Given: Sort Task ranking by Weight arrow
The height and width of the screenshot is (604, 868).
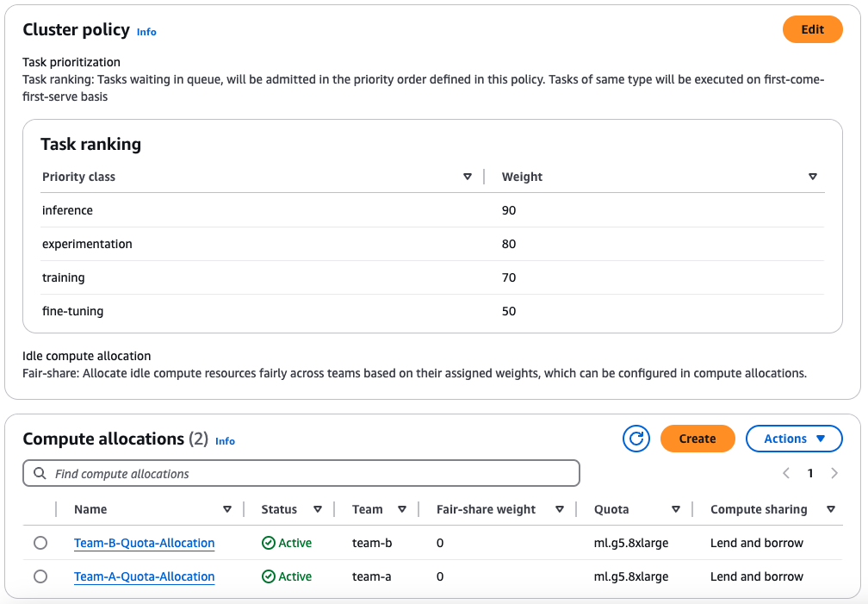Looking at the screenshot, I should 812,177.
